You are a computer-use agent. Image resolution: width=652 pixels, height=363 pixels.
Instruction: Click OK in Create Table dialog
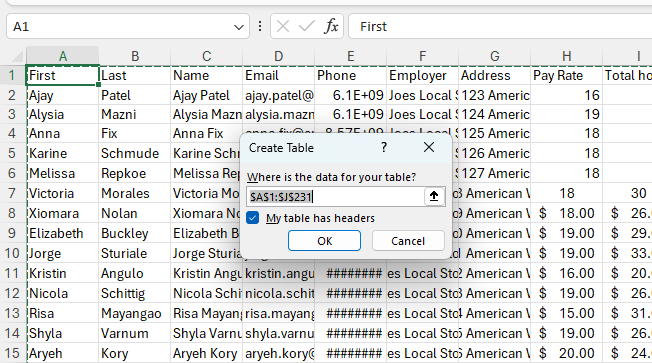click(324, 241)
